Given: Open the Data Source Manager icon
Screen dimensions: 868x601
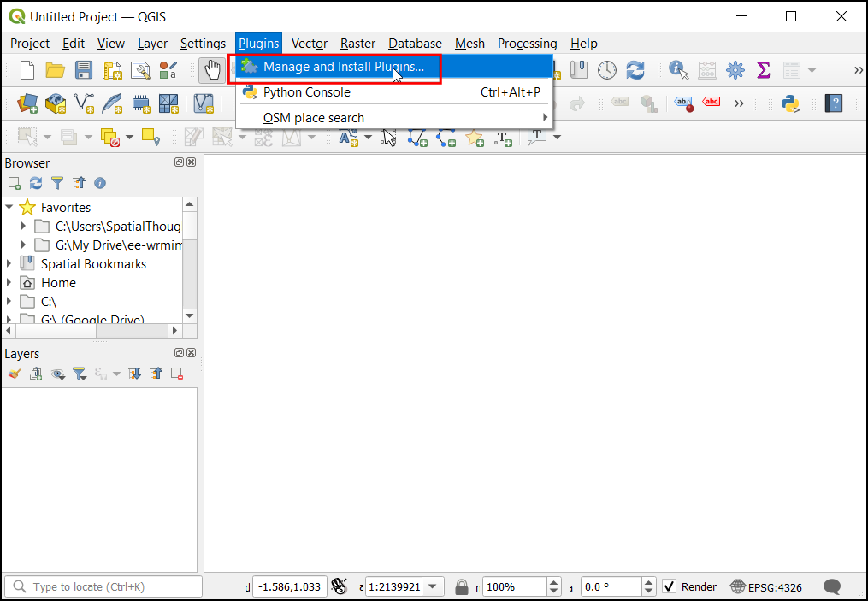Looking at the screenshot, I should point(27,103).
